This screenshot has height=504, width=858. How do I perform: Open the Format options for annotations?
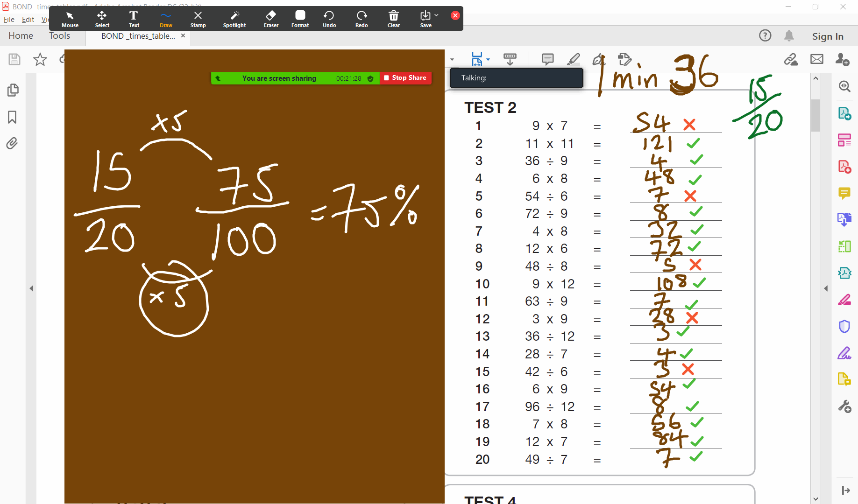300,19
